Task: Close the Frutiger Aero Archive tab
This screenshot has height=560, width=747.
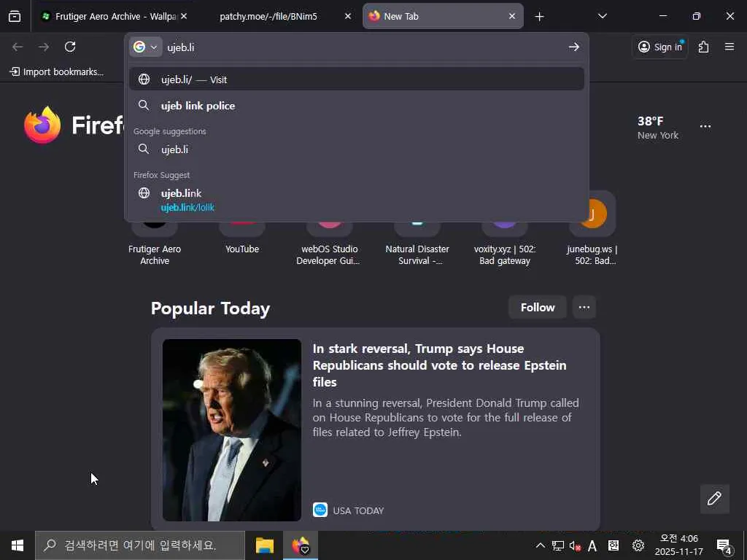Action: coord(184,16)
